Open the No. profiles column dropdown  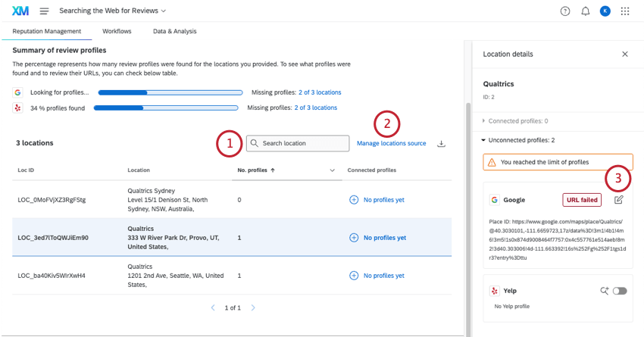[332, 170]
